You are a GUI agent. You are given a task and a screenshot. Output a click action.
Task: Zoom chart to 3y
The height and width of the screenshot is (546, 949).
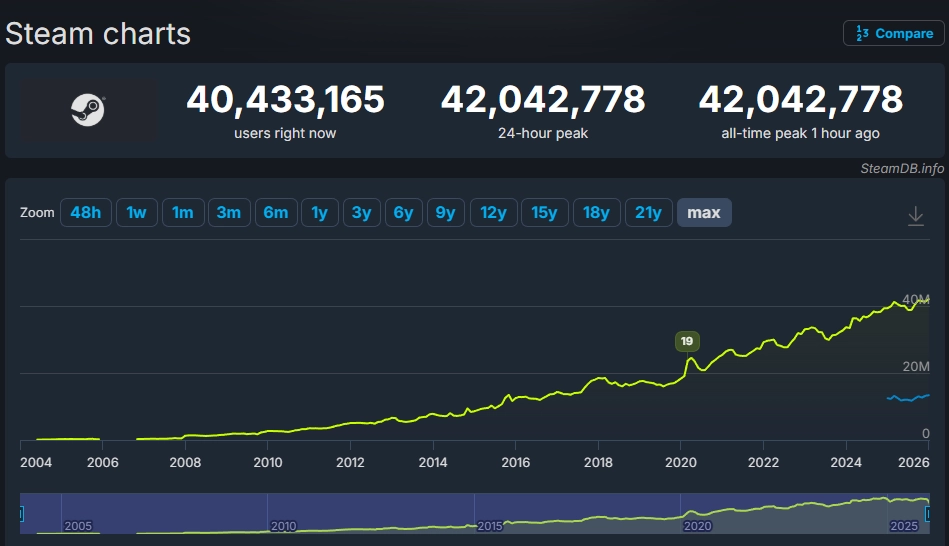(362, 213)
